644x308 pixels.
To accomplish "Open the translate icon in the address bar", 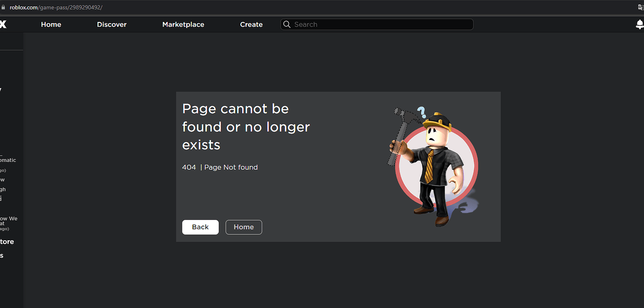I will tap(641, 7).
